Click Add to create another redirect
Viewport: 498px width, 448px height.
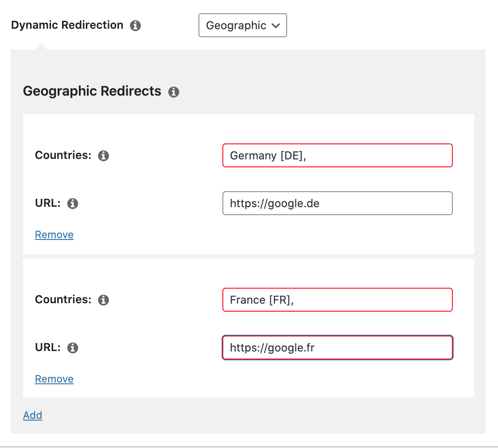33,415
